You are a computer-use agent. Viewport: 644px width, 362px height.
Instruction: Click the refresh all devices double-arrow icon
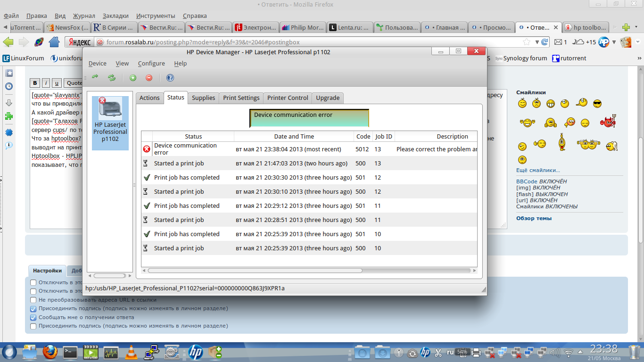pos(112,78)
